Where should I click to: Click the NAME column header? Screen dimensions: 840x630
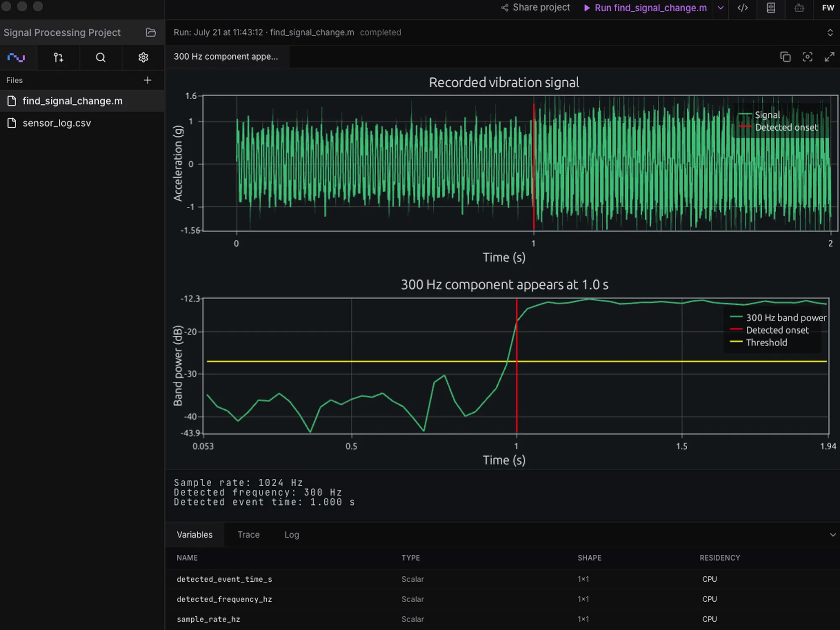[x=187, y=558]
